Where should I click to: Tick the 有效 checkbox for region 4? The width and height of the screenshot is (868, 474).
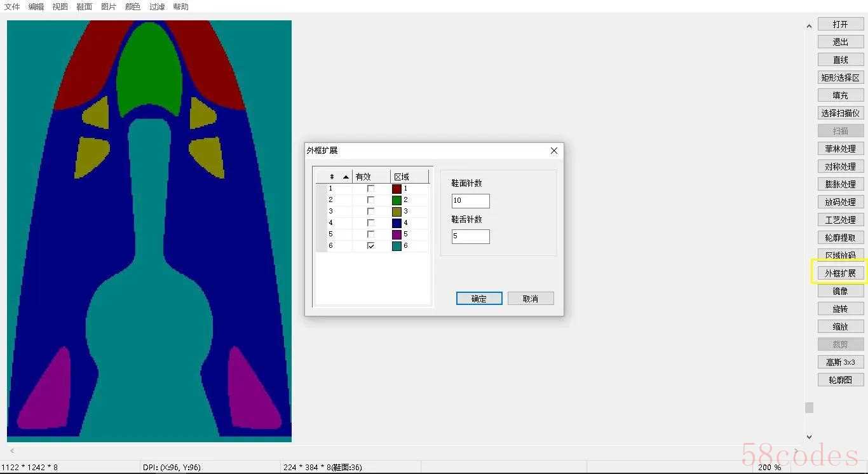pos(371,223)
